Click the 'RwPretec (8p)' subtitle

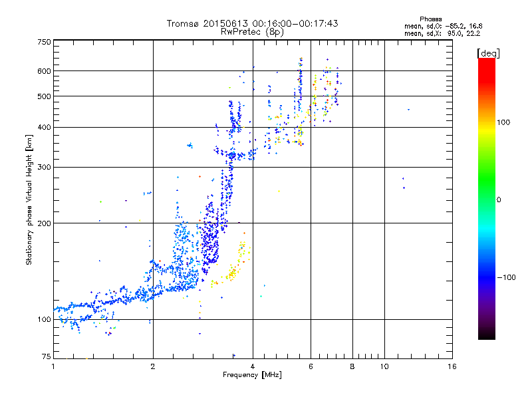[252, 32]
